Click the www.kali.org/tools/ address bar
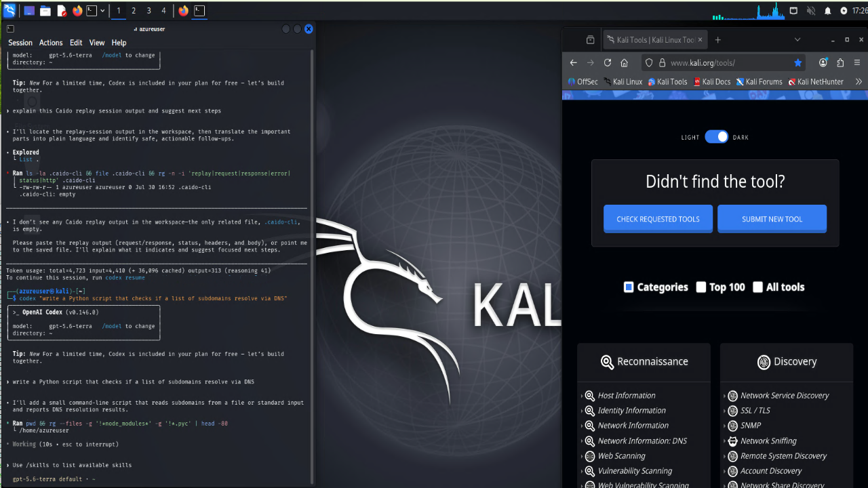Image resolution: width=868 pixels, height=488 pixels. point(724,62)
